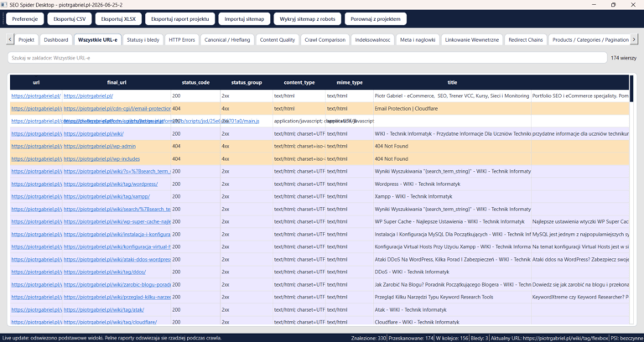Open the Meta i naglowki tab
The image size is (644, 342).
click(418, 40)
